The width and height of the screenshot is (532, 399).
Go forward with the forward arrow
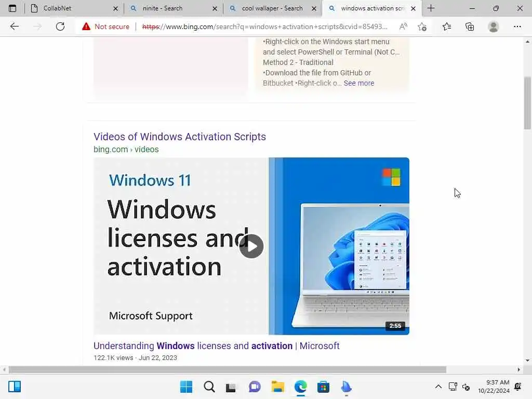point(37,26)
